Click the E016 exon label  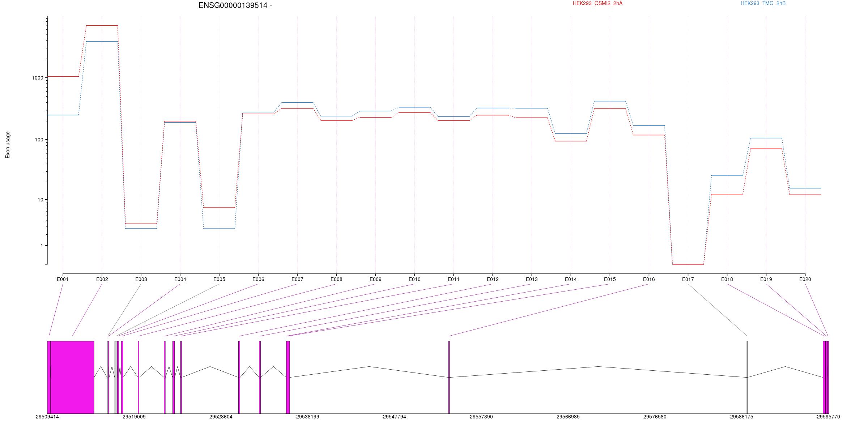pyautogui.click(x=649, y=279)
